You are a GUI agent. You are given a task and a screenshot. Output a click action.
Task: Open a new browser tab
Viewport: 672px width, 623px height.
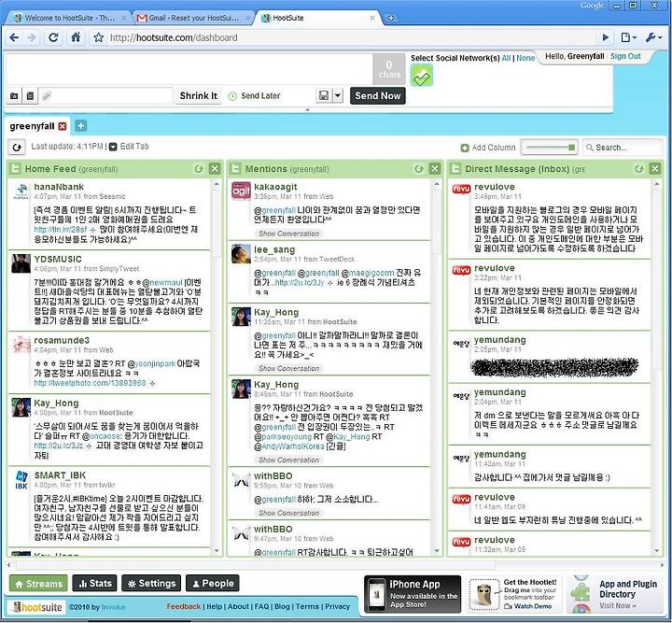(391, 19)
